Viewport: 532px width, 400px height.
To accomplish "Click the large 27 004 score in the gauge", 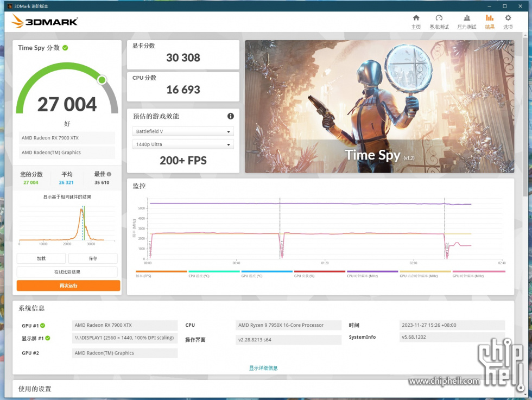I will tap(67, 104).
